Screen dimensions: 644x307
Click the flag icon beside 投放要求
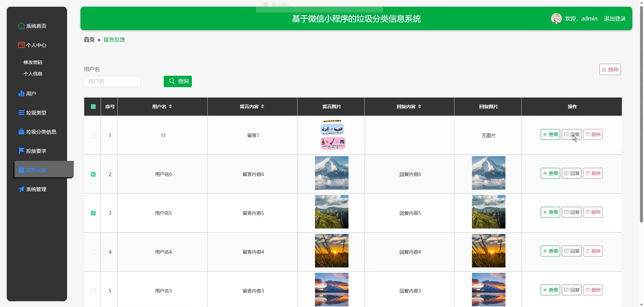[x=21, y=151]
